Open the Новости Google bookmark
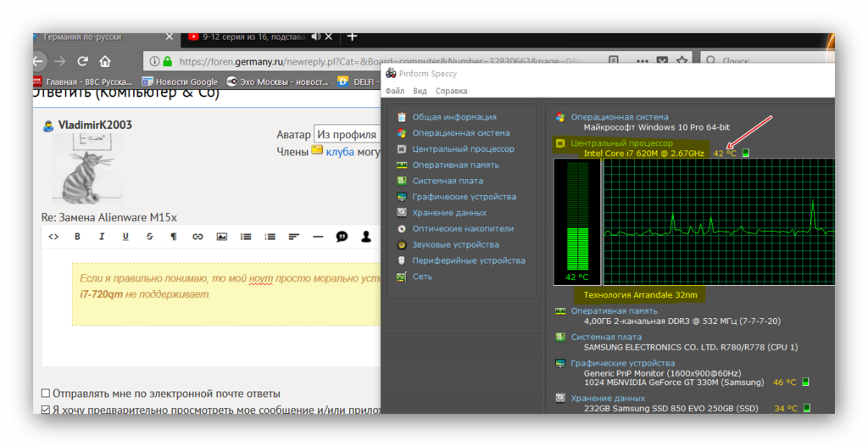This screenshot has height=447, width=868. (180, 81)
